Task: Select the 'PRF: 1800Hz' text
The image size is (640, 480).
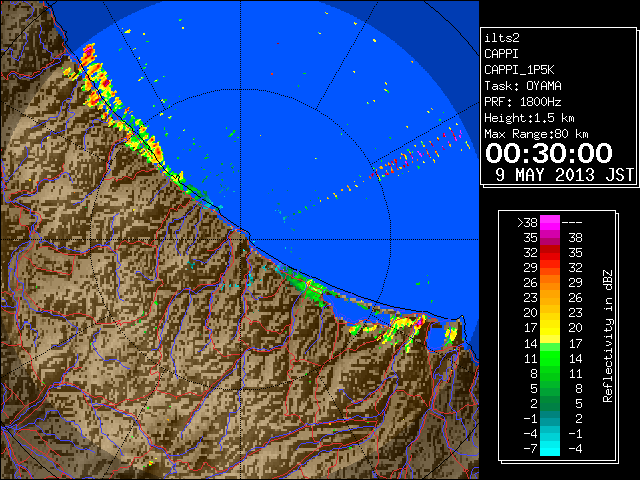Action: [523, 102]
